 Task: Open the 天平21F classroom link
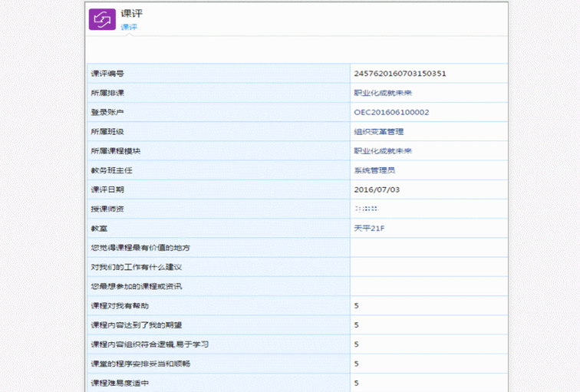[x=369, y=228]
